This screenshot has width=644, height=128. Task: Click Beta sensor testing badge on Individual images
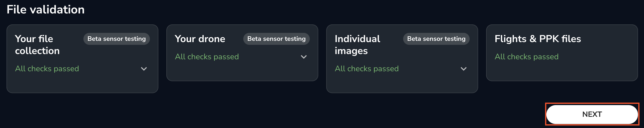click(x=436, y=39)
